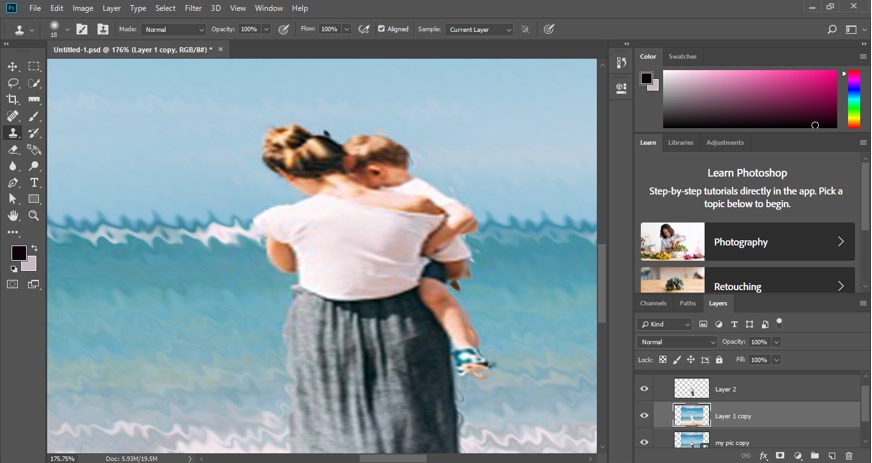Select the Move tool
Viewport: 872px width, 463px height.
13,66
